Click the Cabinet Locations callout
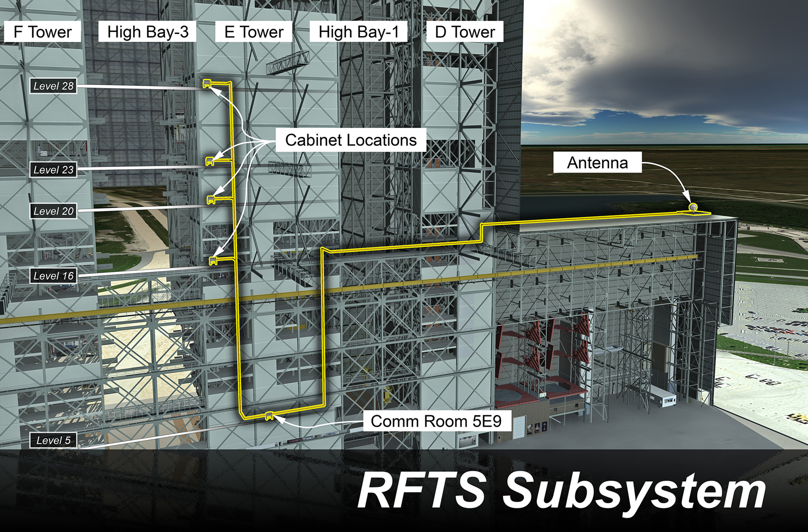808x532 pixels. 351,140
